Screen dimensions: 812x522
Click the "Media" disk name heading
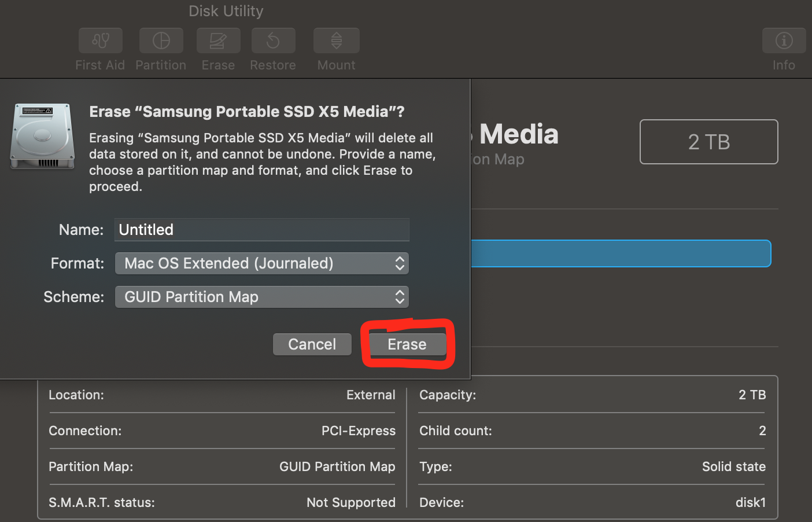click(x=519, y=134)
